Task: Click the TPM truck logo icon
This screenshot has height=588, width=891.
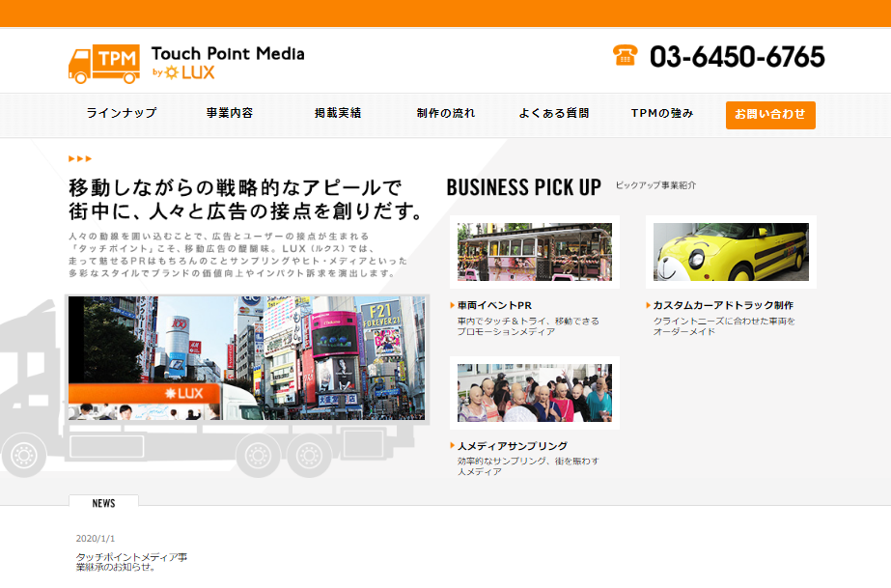Action: [104, 64]
